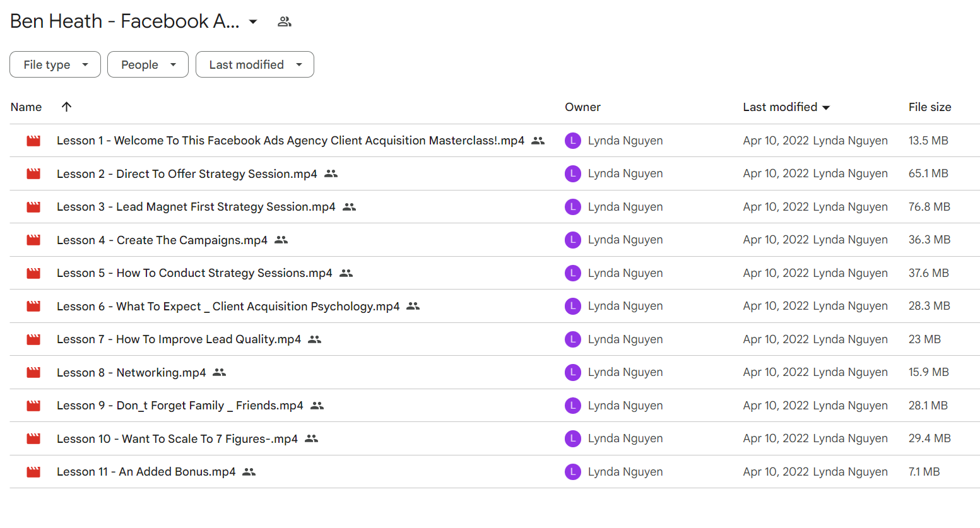Open Lesson 5 - How To Conduct Strategy Sessions.mp4
The width and height of the screenshot is (980, 528).
pos(194,273)
